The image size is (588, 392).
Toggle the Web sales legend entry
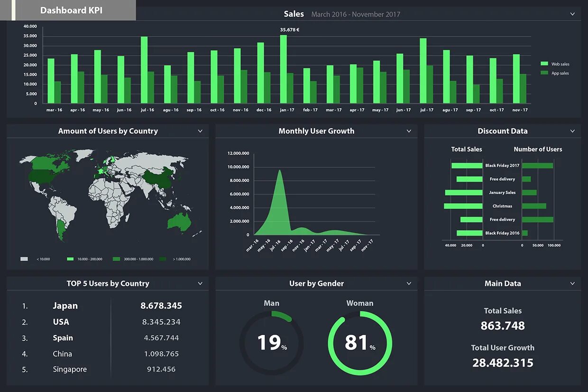point(555,64)
